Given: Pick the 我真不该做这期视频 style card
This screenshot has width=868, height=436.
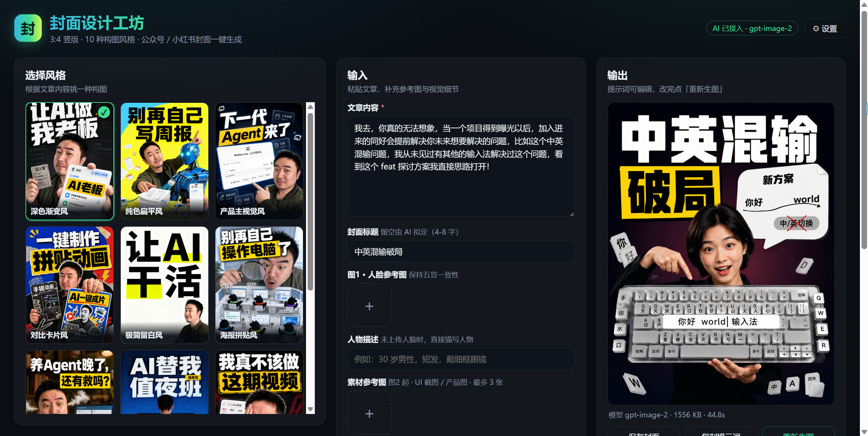Looking at the screenshot, I should click(x=259, y=382).
